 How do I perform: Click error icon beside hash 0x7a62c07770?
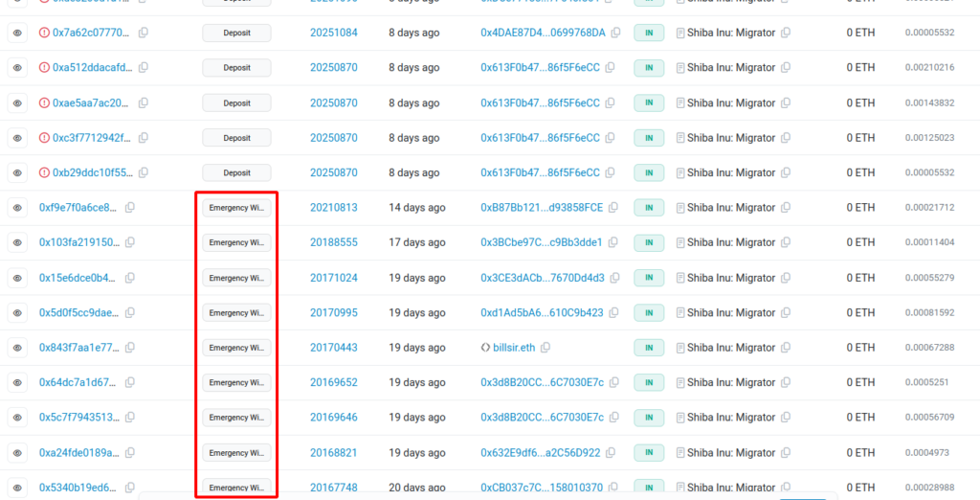pyautogui.click(x=44, y=33)
